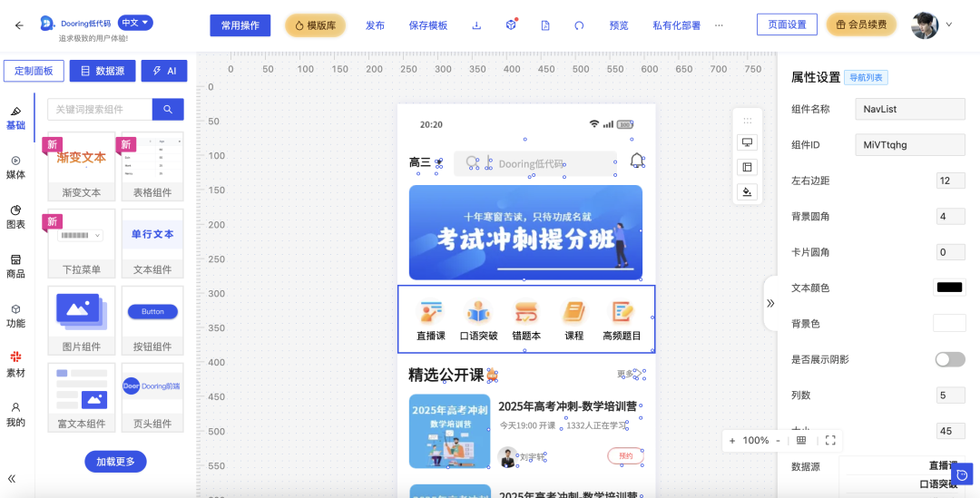Go back using the left arrow icon

pos(19,25)
